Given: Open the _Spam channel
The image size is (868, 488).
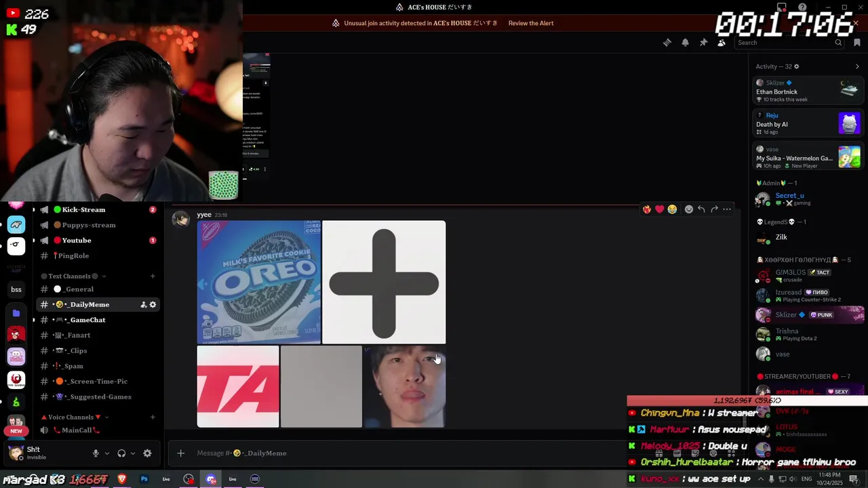Looking at the screenshot, I should point(96,366).
